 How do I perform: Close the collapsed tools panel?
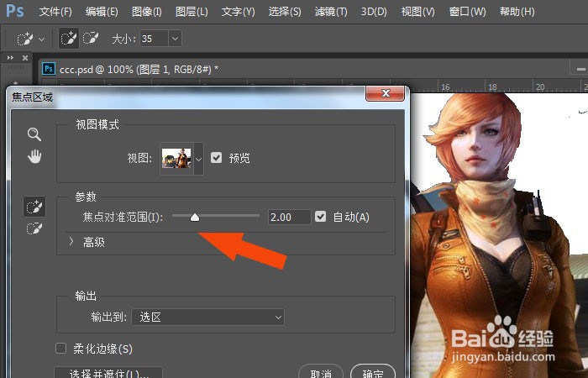[x=25, y=58]
